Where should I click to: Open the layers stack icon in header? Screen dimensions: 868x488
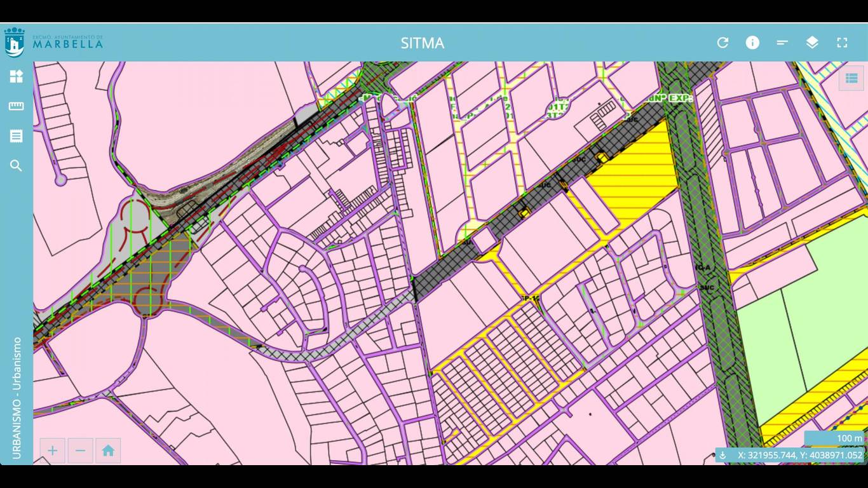tap(812, 43)
